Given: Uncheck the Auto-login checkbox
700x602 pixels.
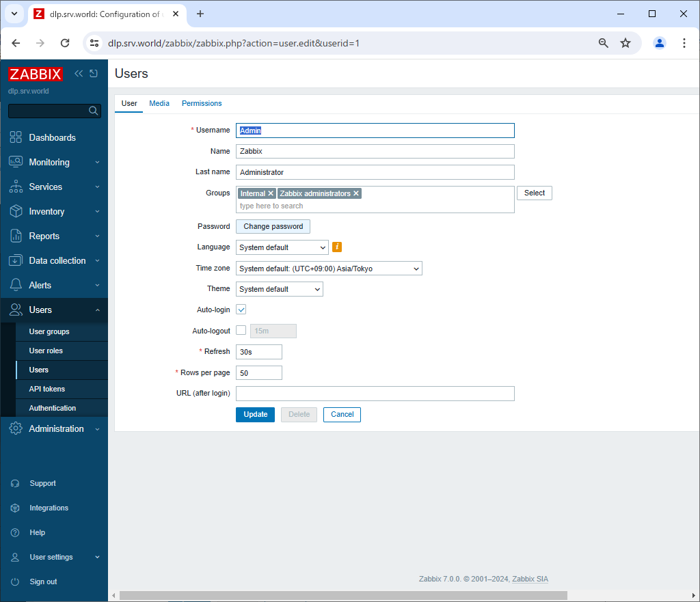Looking at the screenshot, I should click(241, 310).
